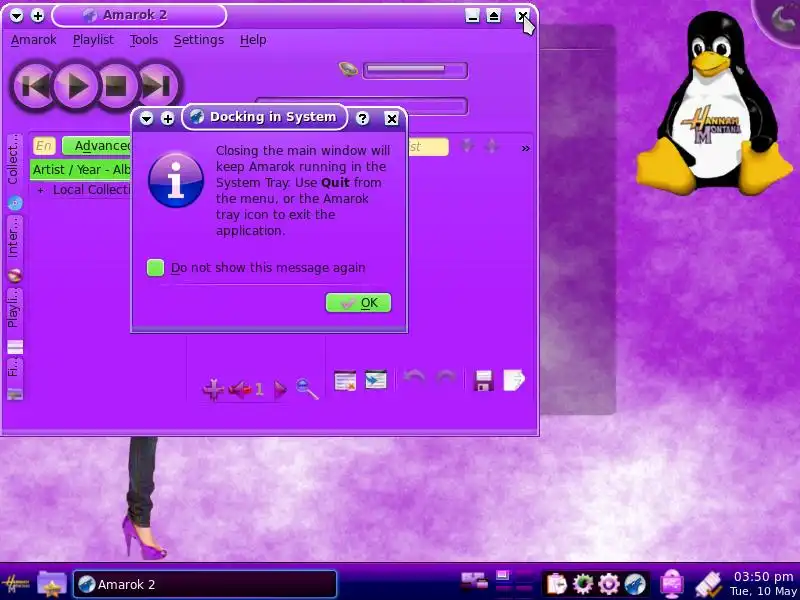This screenshot has height=600, width=800.
Task: Click the plus button in the dialog titlebar
Action: 167,118
